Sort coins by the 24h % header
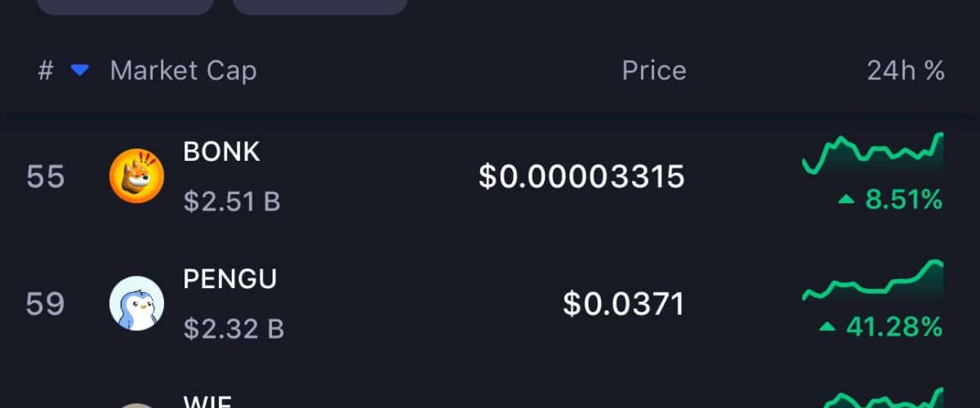 (905, 71)
